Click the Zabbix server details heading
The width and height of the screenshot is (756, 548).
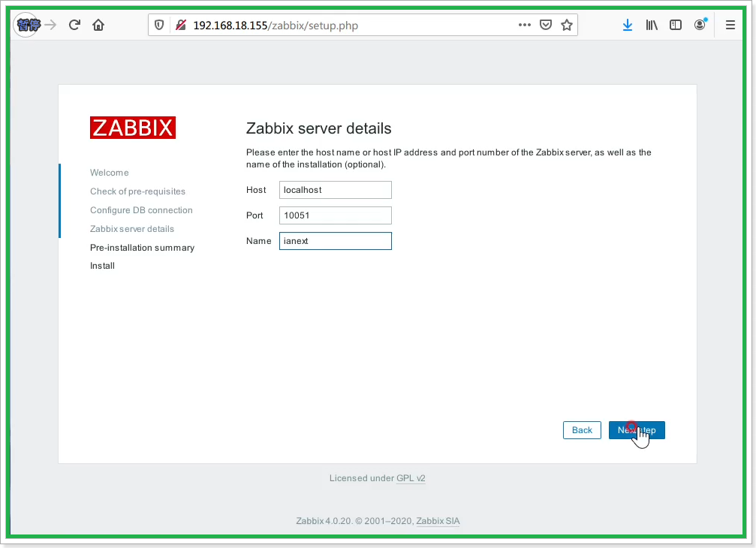coord(319,128)
